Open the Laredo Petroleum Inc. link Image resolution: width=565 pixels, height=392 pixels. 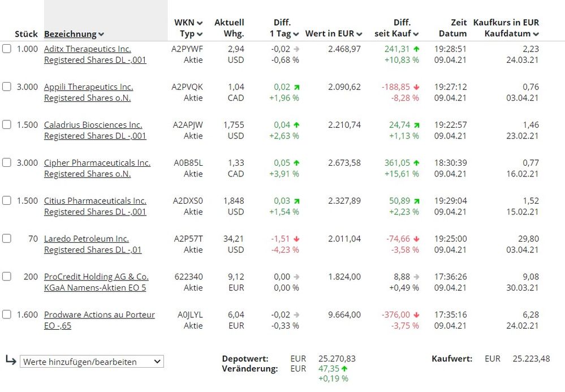(x=86, y=239)
